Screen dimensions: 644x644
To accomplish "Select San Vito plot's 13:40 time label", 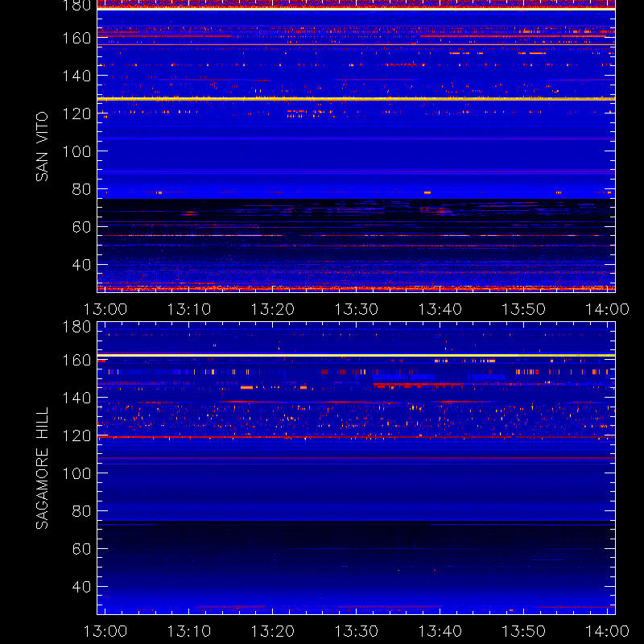I will pyautogui.click(x=440, y=309).
